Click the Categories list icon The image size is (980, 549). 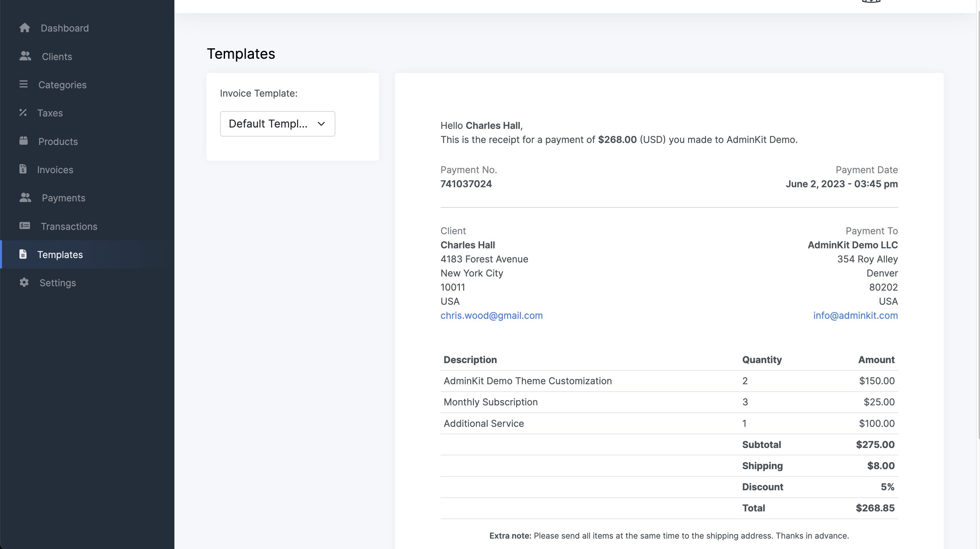point(23,84)
